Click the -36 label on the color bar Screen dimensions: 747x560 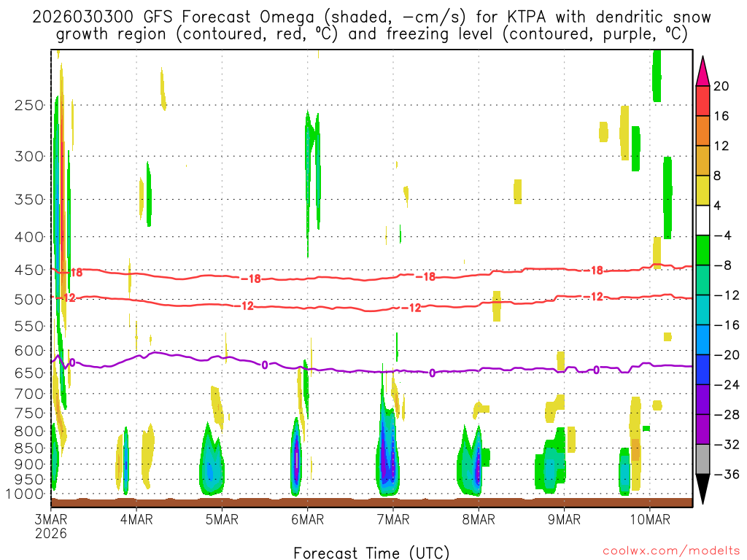point(724,474)
